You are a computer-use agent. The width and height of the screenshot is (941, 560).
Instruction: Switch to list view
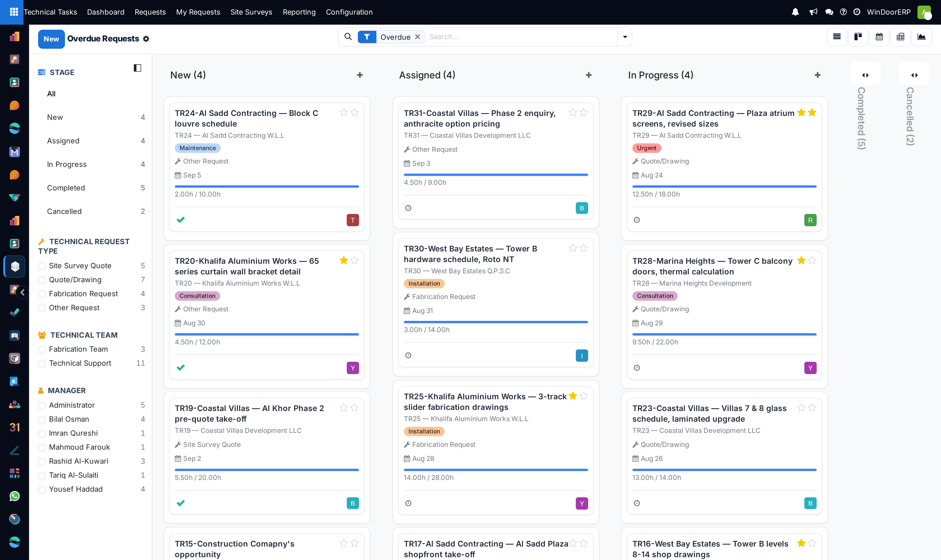(837, 37)
